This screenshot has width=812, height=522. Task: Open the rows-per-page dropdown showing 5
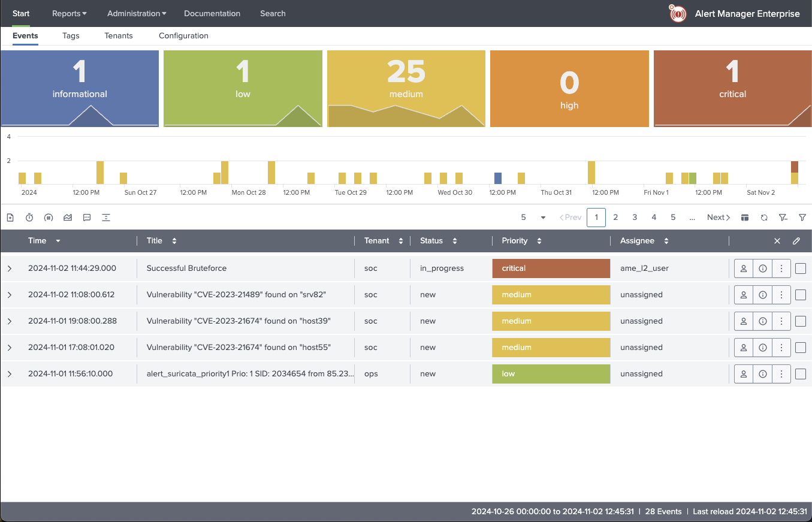[x=533, y=218]
